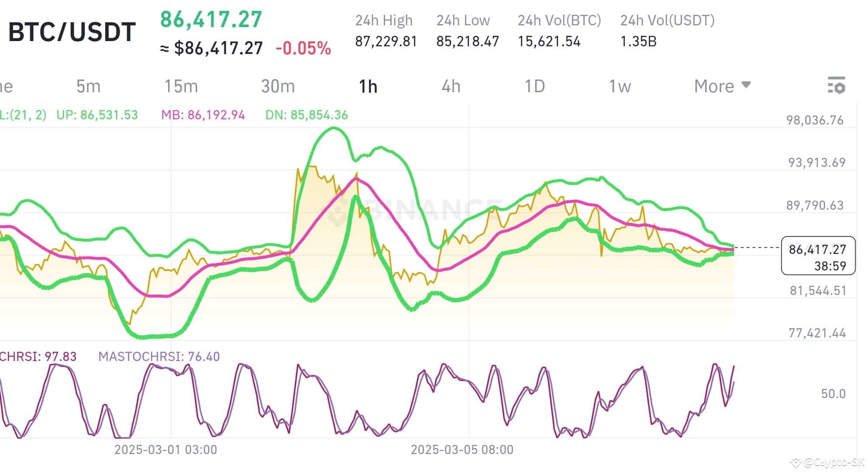
Task: Switch to the 4h timeframe
Action: pos(451,86)
